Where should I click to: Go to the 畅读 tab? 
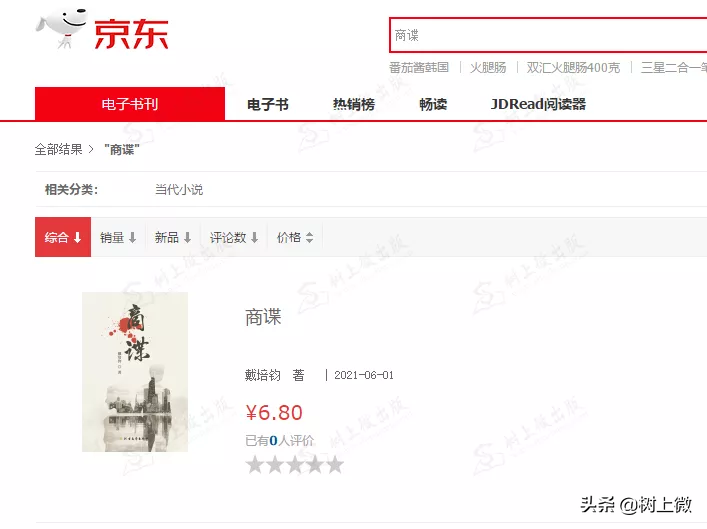point(433,105)
